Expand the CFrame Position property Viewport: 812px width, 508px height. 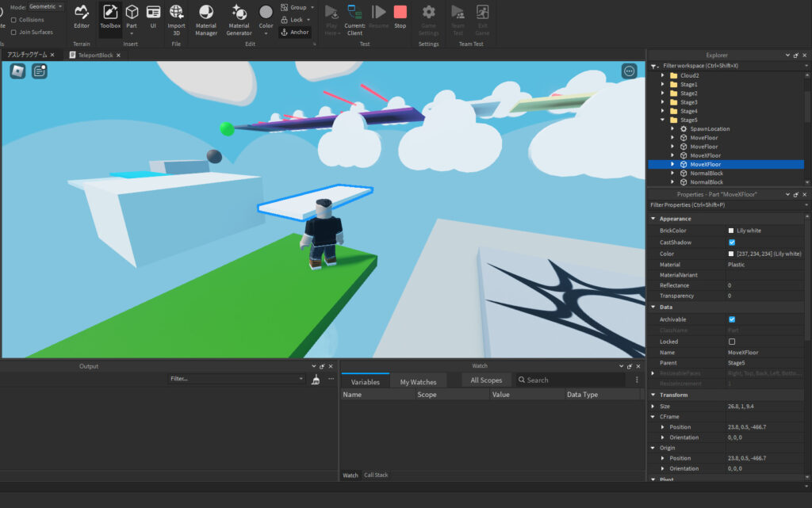click(663, 427)
